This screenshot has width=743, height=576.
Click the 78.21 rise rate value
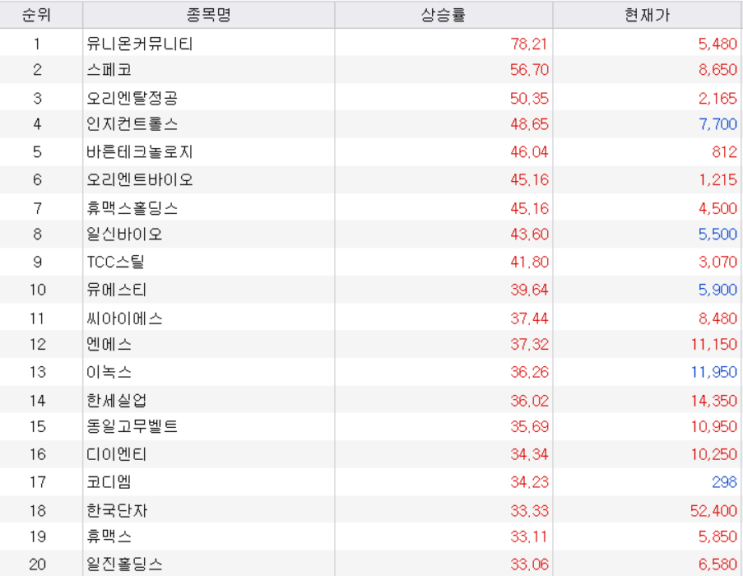coord(529,44)
